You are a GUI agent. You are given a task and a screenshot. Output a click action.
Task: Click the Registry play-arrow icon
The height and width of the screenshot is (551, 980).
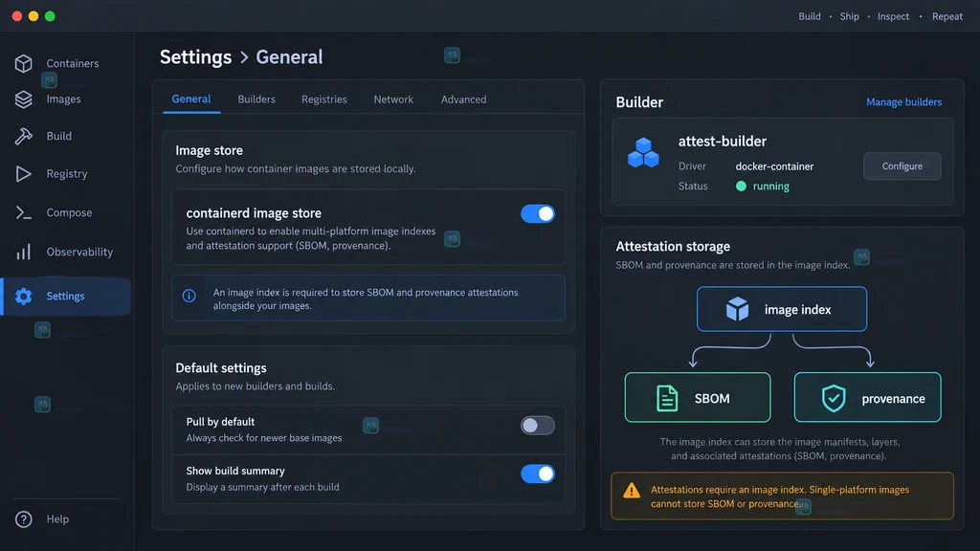(x=24, y=174)
